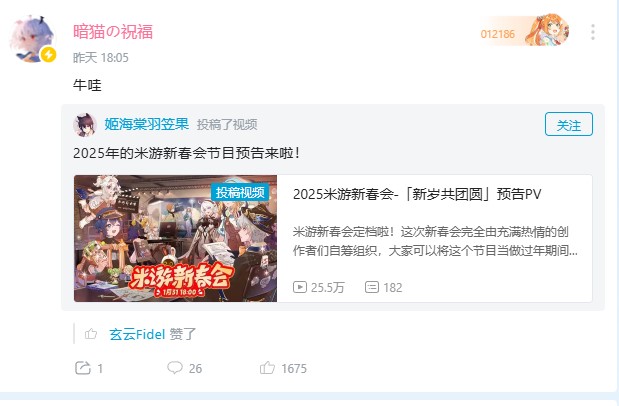This screenshot has height=406, width=619.
Task: Open the comments bubble icon
Action: click(174, 368)
